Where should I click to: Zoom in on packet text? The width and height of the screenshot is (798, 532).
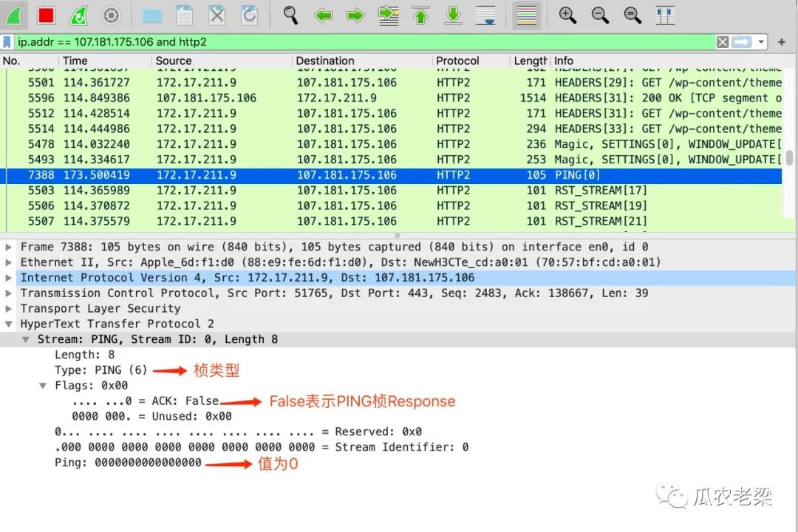567,16
